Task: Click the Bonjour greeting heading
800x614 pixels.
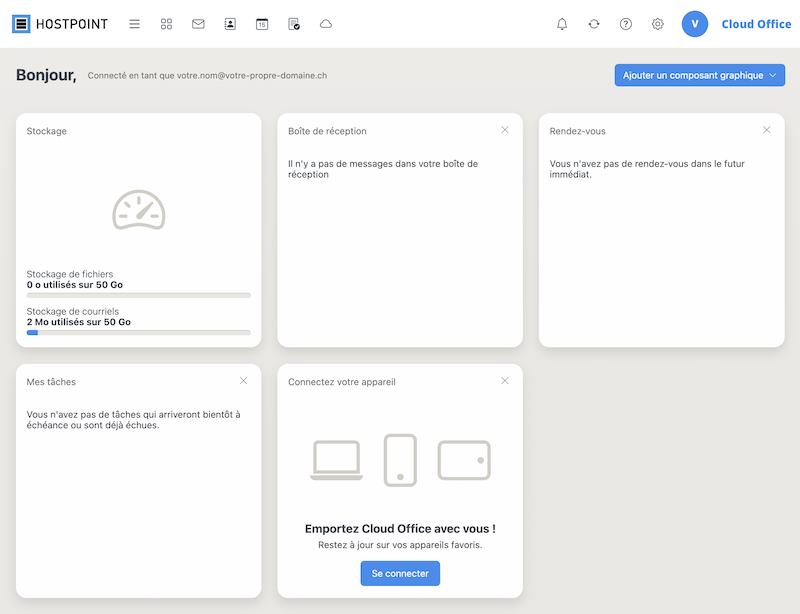Action: (x=46, y=75)
